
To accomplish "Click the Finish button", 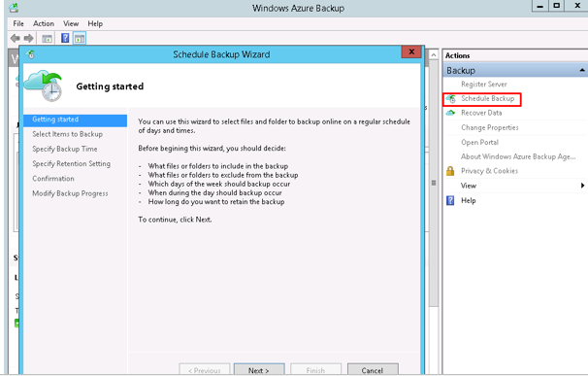I will (x=315, y=369).
